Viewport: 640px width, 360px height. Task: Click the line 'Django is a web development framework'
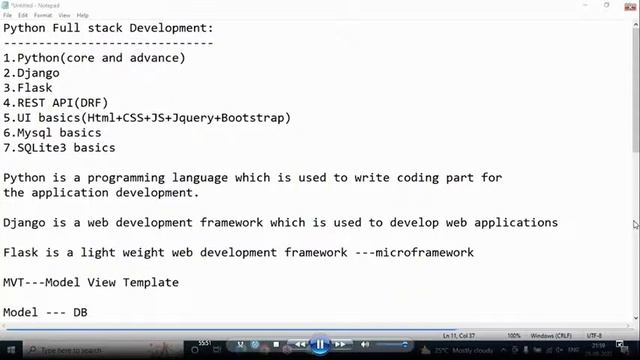coord(280,223)
